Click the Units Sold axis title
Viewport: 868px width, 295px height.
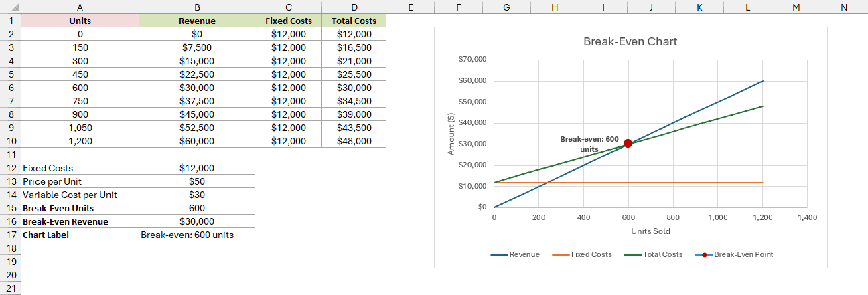point(650,231)
